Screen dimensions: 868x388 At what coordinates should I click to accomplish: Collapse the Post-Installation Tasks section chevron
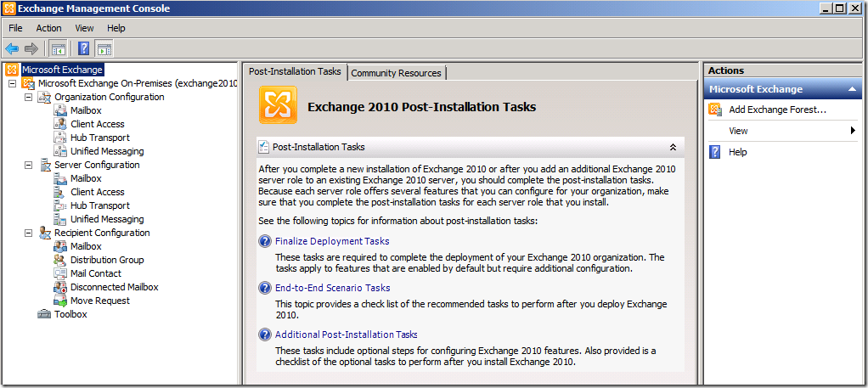click(x=674, y=147)
